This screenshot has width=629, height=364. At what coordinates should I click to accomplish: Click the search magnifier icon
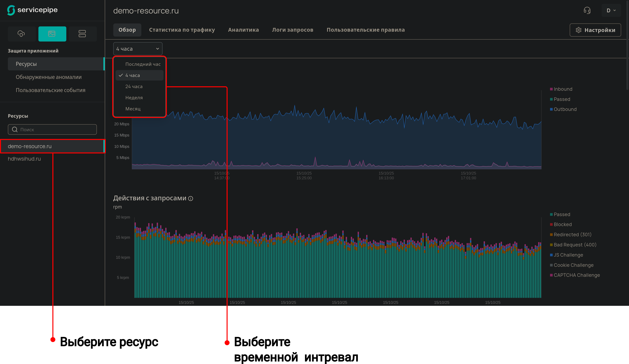click(15, 129)
